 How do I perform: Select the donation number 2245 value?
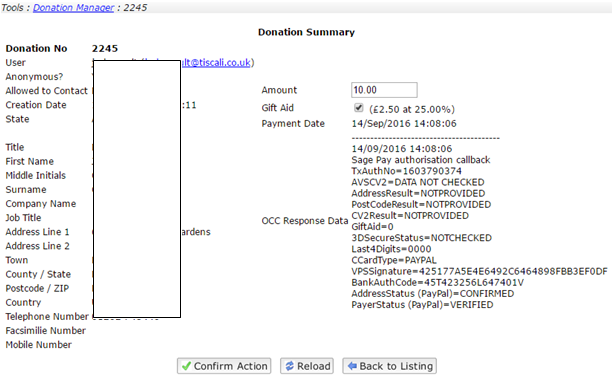click(x=105, y=49)
